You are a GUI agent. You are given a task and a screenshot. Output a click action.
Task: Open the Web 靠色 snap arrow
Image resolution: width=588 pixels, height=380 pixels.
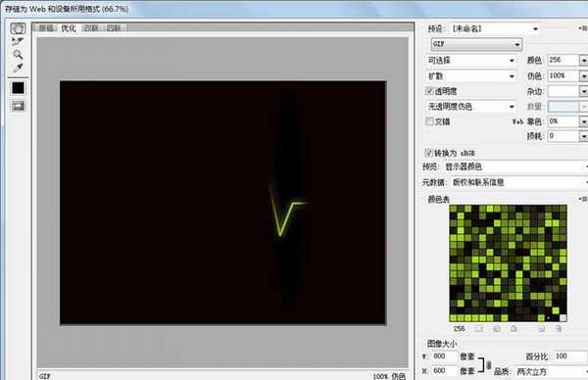tap(583, 121)
